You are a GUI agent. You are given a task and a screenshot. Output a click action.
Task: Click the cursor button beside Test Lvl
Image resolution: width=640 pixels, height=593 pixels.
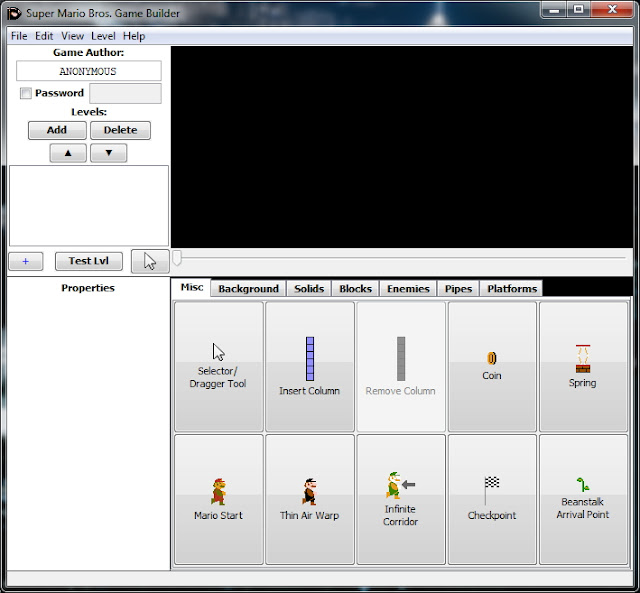click(x=150, y=261)
